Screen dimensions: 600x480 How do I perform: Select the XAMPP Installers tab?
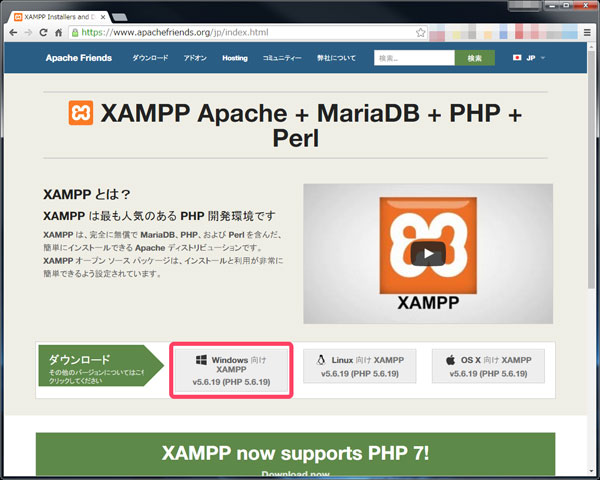(59, 17)
